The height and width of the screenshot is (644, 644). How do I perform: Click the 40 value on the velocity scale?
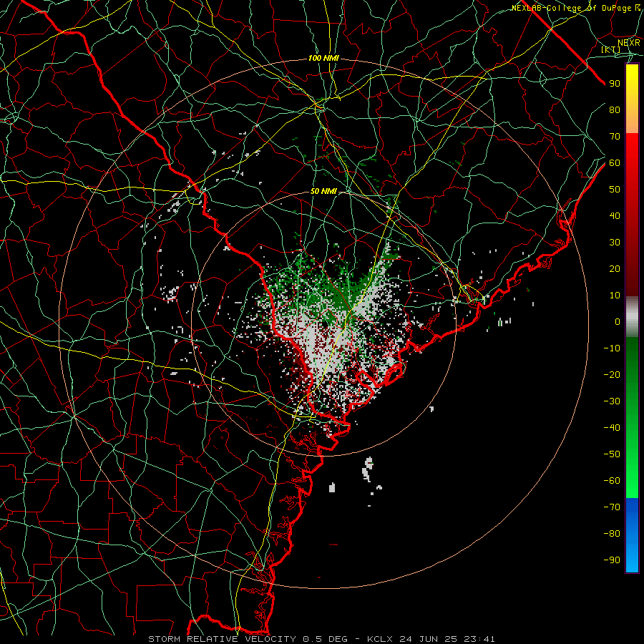[615, 216]
